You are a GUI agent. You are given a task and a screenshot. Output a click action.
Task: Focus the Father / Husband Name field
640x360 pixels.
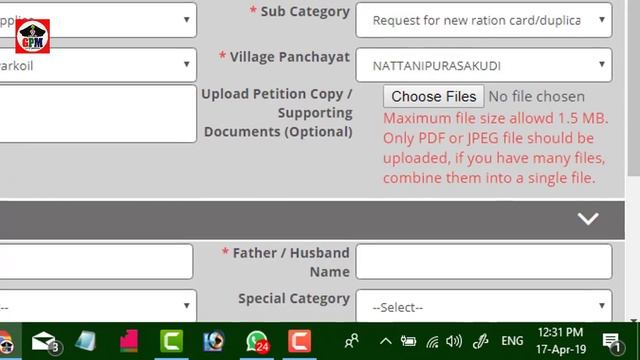pos(484,262)
